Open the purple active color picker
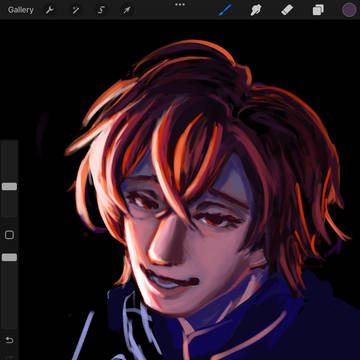Image resolution: width=360 pixels, height=360 pixels. click(349, 10)
